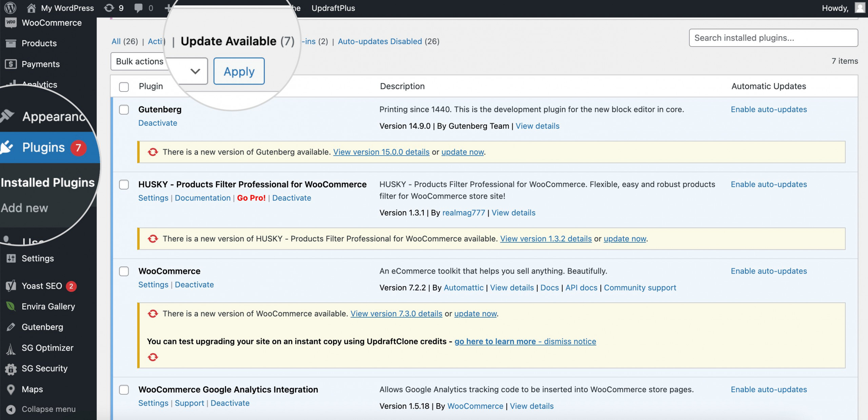Click the Maps pin icon
This screenshot has width=868, height=420.
coord(11,389)
